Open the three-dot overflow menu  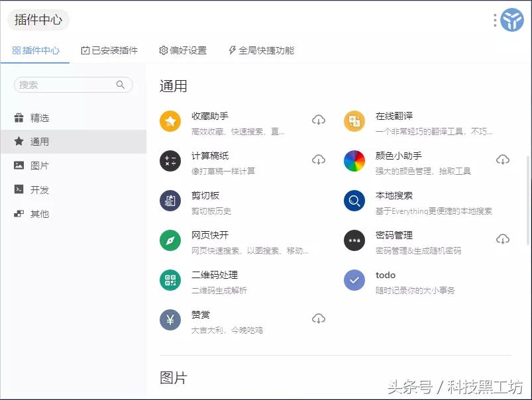pos(494,20)
